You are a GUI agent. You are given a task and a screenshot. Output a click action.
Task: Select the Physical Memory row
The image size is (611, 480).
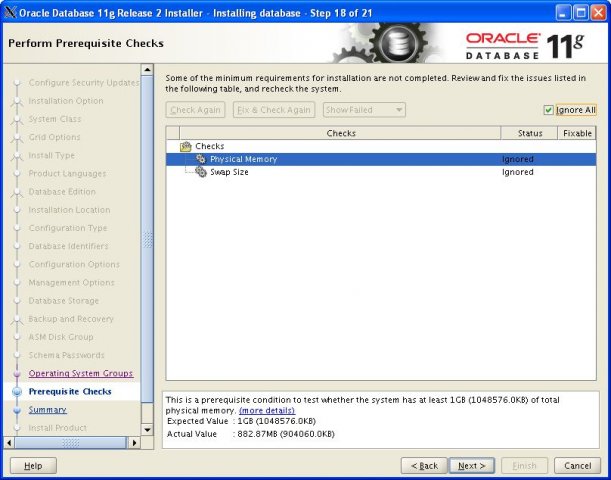tap(381, 159)
